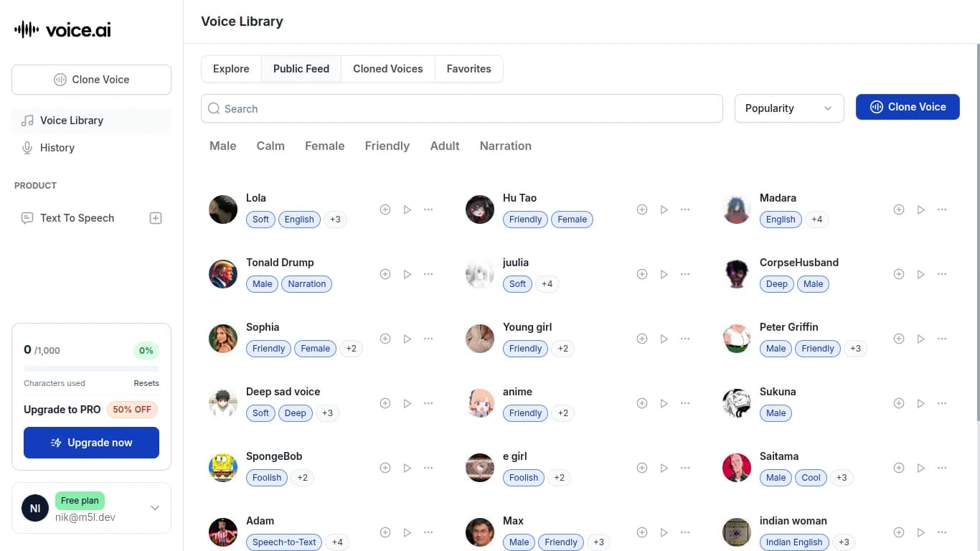Click the voice.ai logo
Viewport: 980px width, 551px height.
[63, 29]
